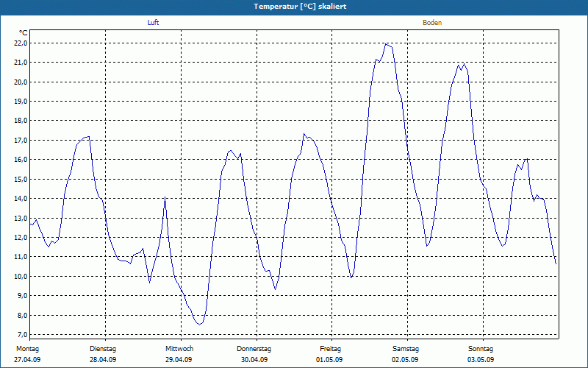Select the 7,0 y-axis value
The height and width of the screenshot is (368, 588).
[22, 334]
